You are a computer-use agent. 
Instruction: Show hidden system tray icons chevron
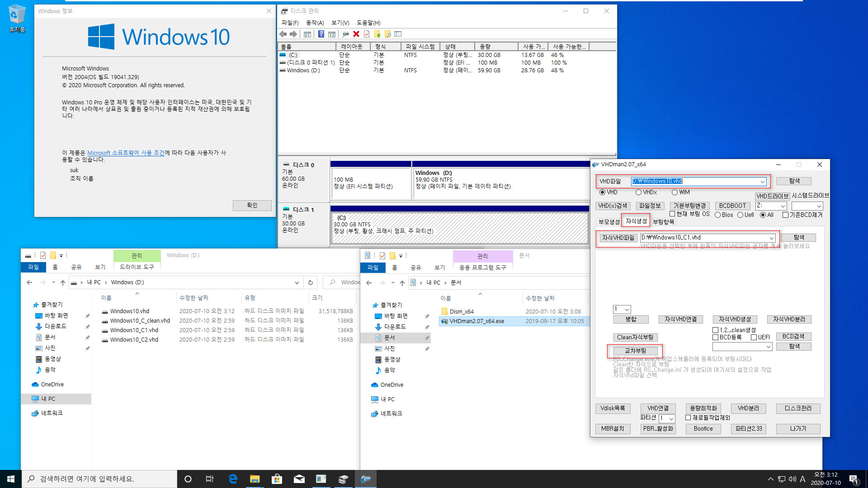click(770, 479)
